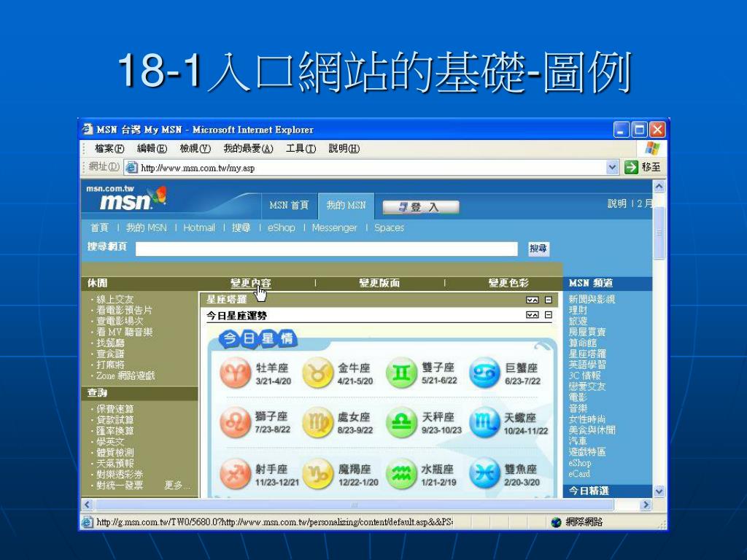Click the 搜尋 search button
Image resolution: width=747 pixels, height=560 pixels.
(538, 249)
